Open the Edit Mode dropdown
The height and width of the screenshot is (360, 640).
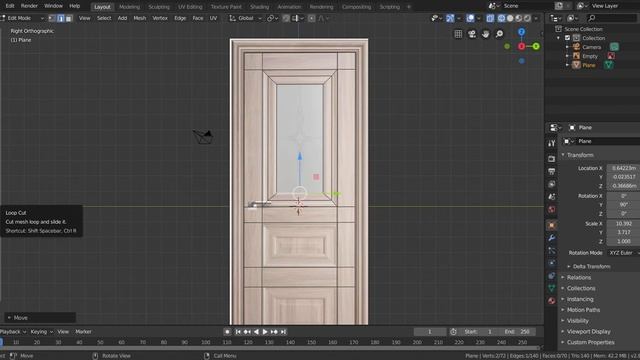(x=22, y=18)
